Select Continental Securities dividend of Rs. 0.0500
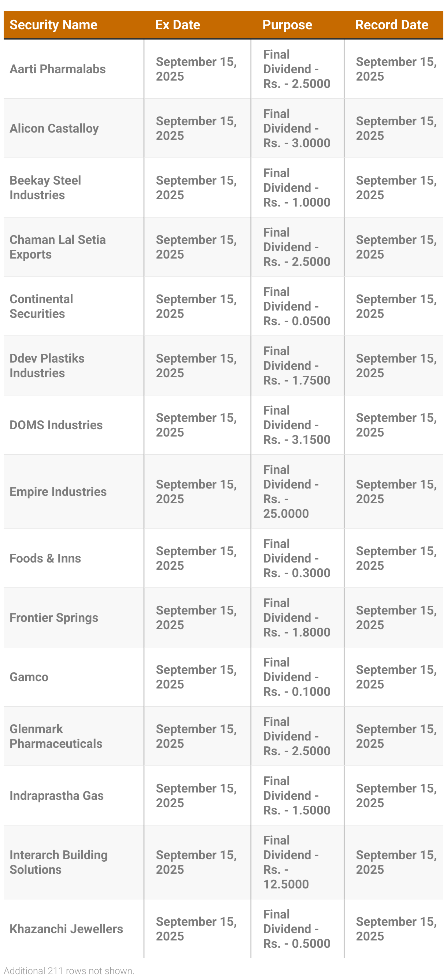This screenshot has width=447, height=980. (297, 306)
